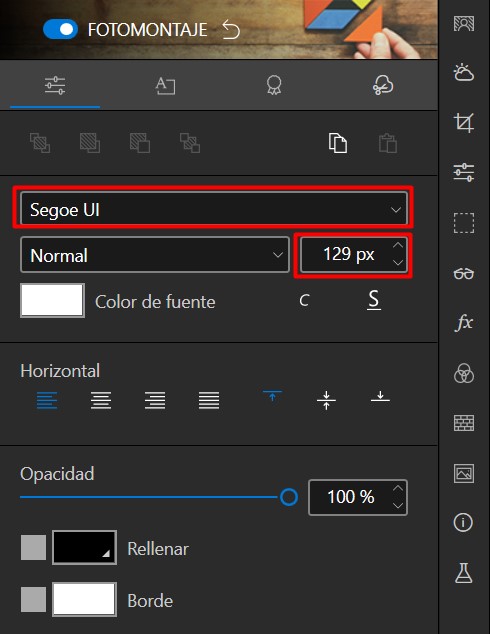Toggle the FOTOMONTAJE switch off
This screenshot has height=634, width=490.
[60, 30]
